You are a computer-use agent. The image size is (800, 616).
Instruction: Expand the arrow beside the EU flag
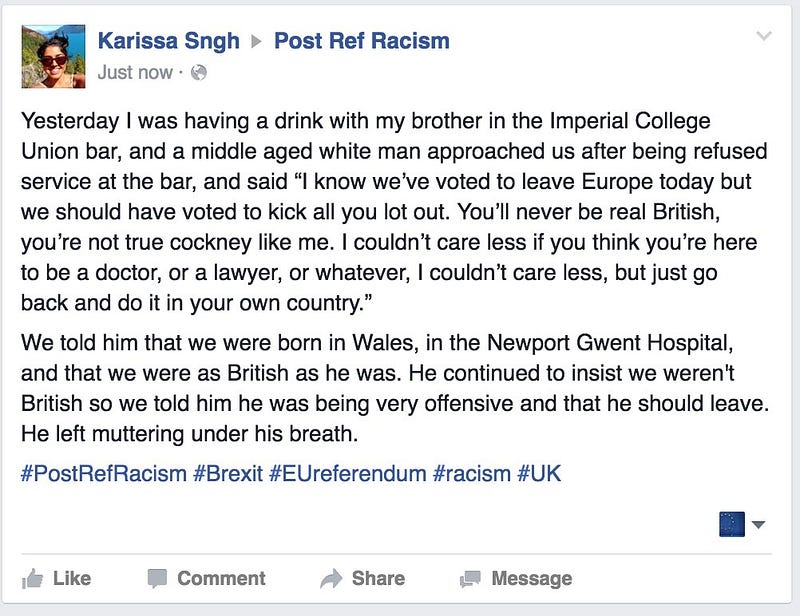click(758, 524)
